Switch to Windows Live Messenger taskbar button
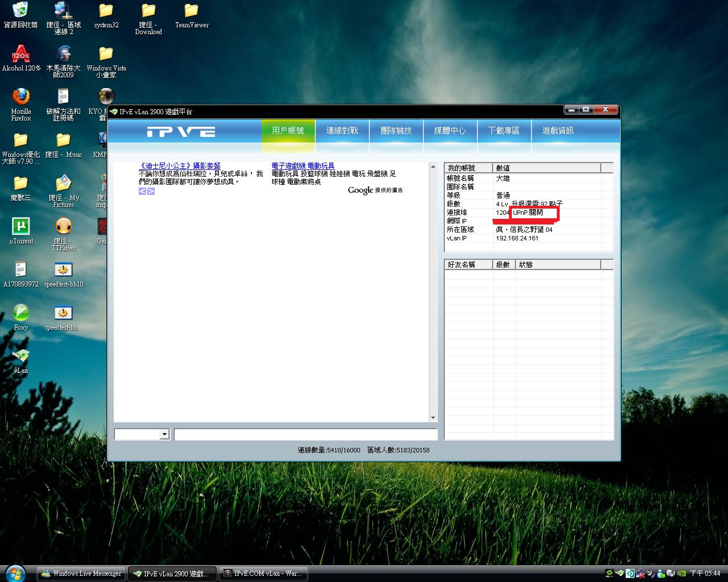This screenshot has width=728, height=582. tap(81, 573)
